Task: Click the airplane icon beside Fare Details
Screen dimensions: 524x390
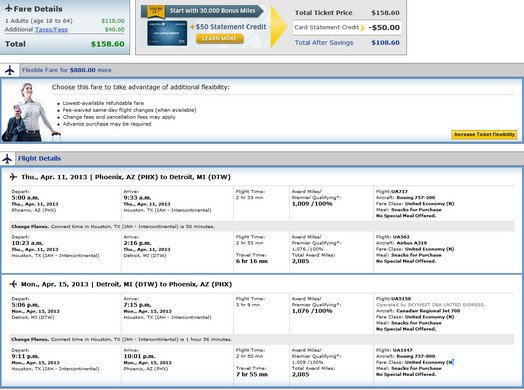Action: [9, 8]
